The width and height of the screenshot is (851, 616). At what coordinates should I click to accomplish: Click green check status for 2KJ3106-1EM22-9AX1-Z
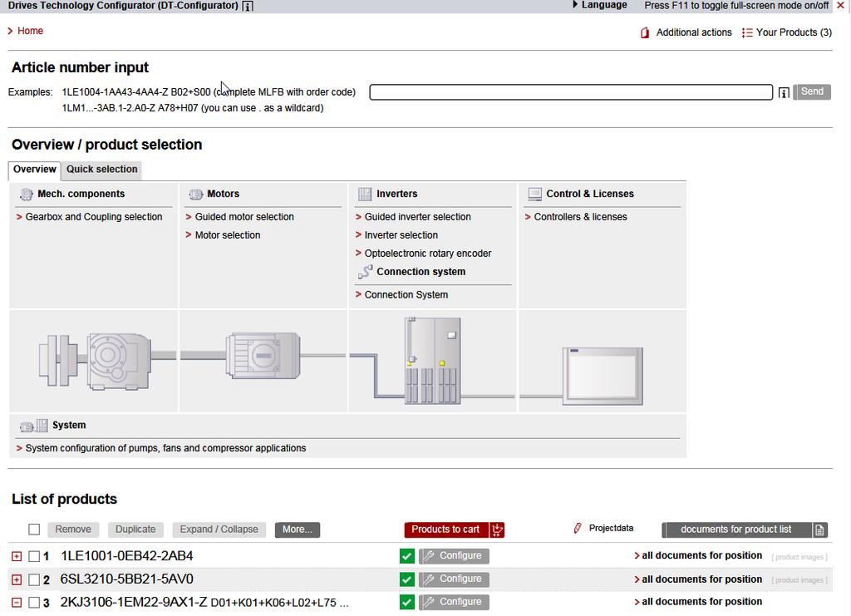(406, 603)
